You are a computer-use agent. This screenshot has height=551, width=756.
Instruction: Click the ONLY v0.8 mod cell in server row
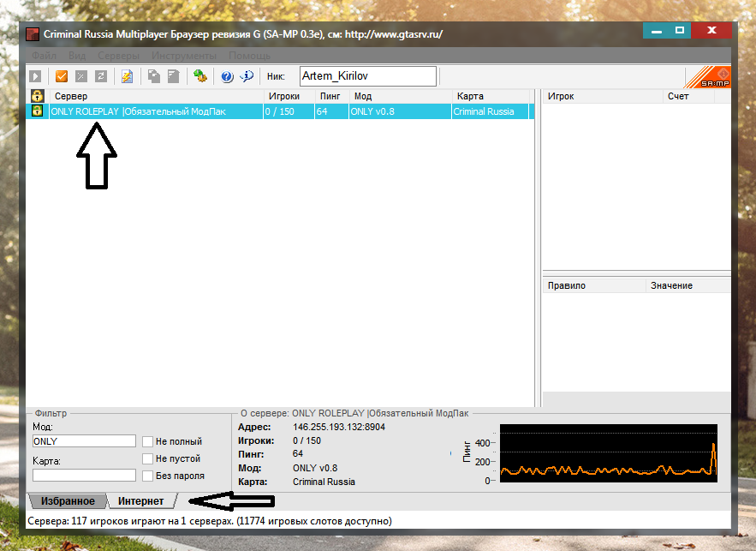[400, 111]
